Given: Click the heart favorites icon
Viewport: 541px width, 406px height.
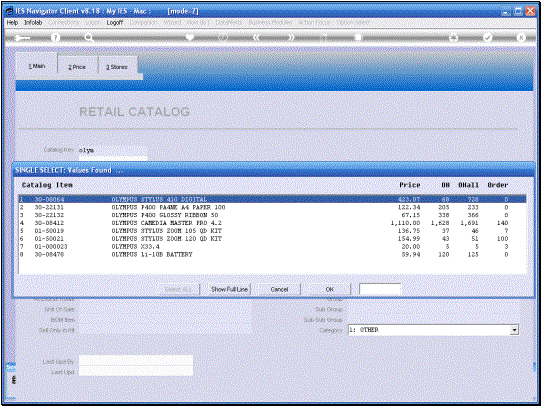Looking at the screenshot, I should pos(189,37).
